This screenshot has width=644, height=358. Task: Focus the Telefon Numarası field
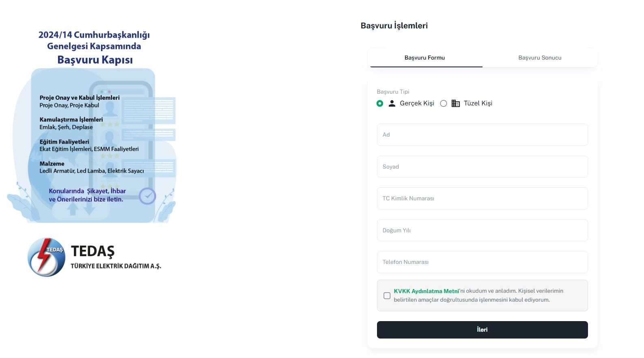[482, 262]
